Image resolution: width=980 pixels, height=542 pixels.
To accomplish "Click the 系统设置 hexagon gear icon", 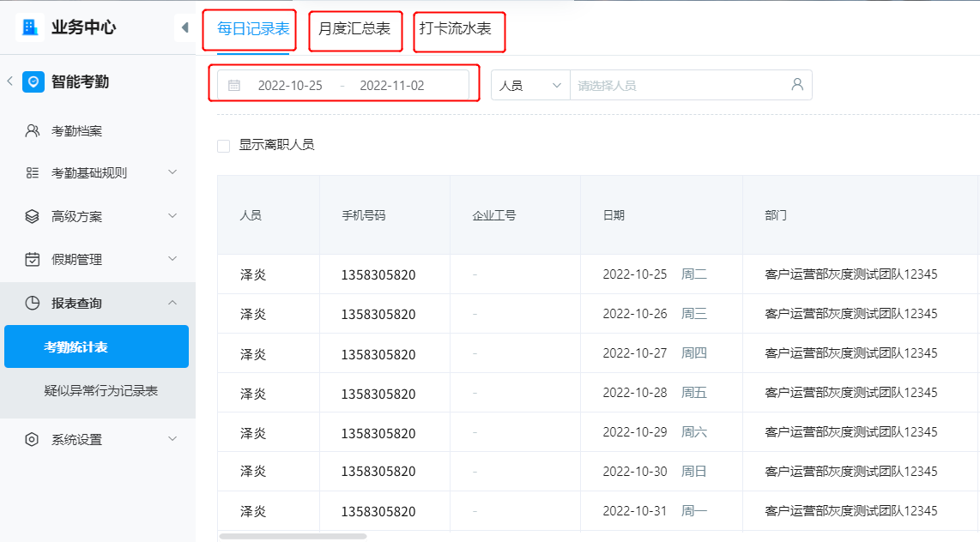I will click(x=32, y=440).
